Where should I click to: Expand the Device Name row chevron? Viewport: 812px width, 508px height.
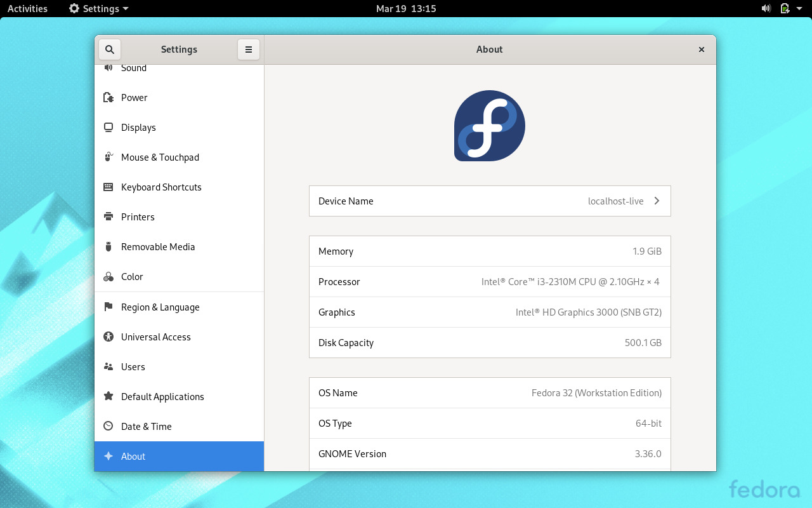[x=657, y=201]
